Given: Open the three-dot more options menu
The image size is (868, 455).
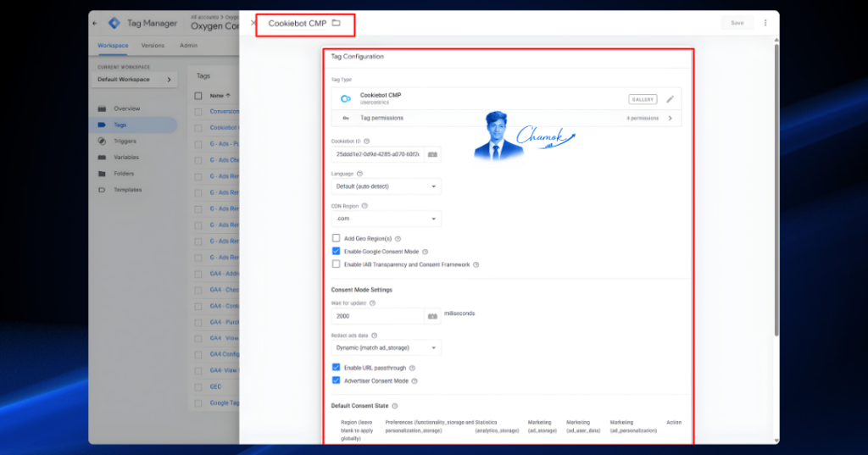Looking at the screenshot, I should 765,23.
